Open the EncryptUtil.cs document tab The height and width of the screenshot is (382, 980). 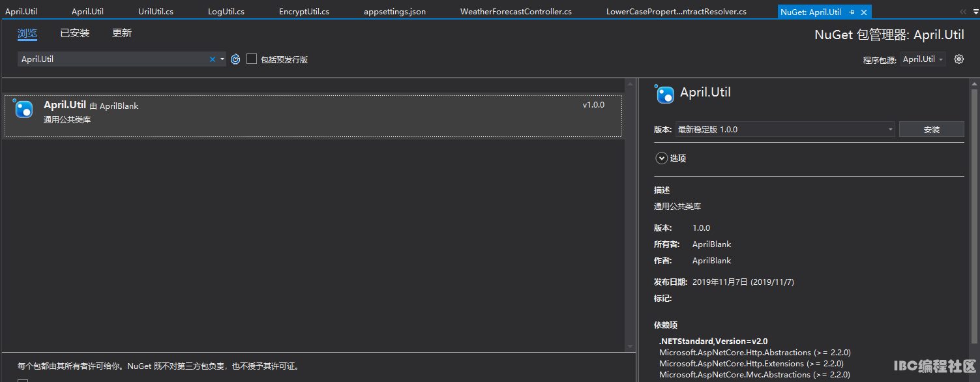click(x=304, y=12)
